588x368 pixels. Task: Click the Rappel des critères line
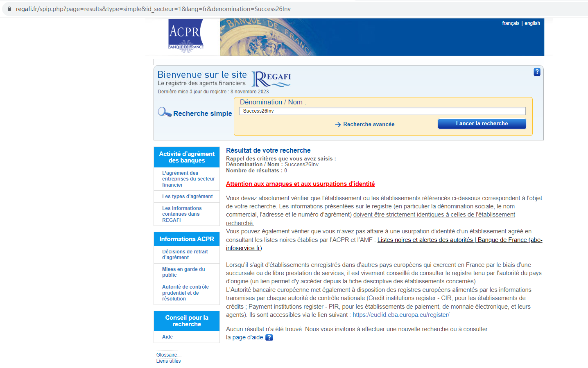pos(281,159)
